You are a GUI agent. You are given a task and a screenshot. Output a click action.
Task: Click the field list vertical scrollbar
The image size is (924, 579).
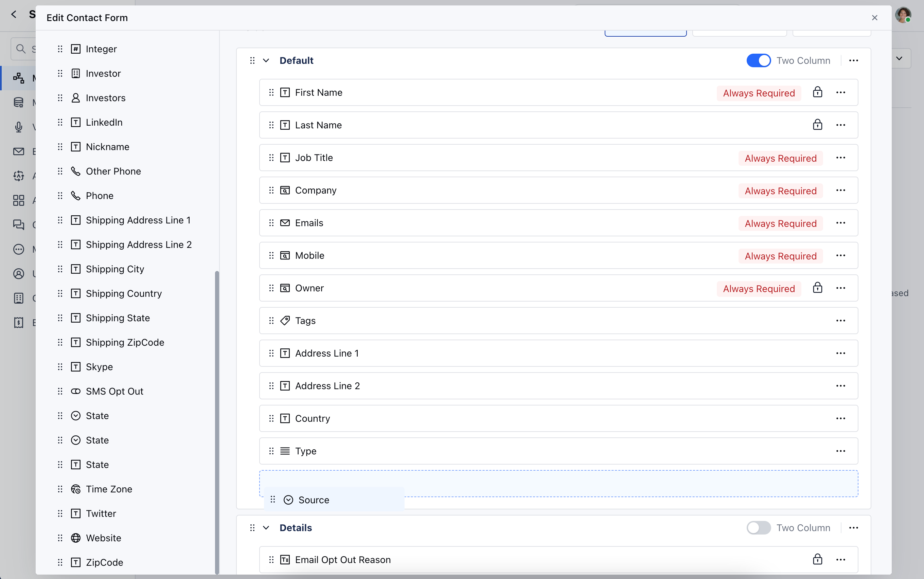pyautogui.click(x=217, y=421)
